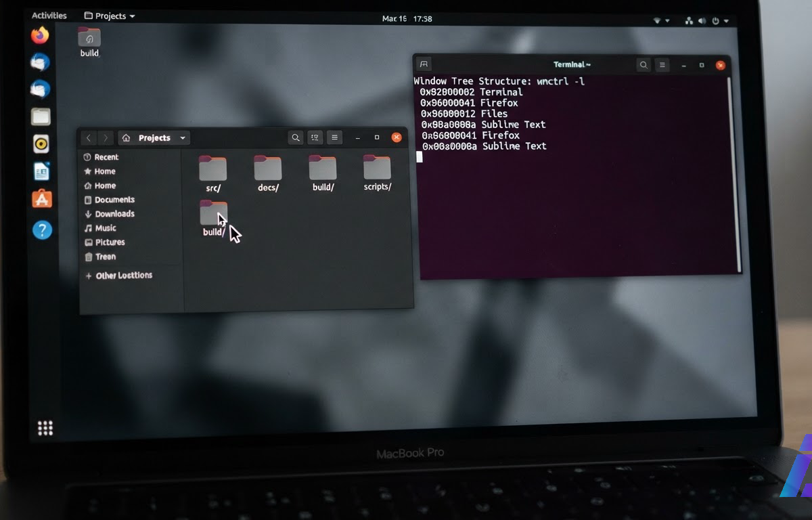Open Documents in the Files sidebar
Viewport: 812px width, 520px height.
click(110, 200)
